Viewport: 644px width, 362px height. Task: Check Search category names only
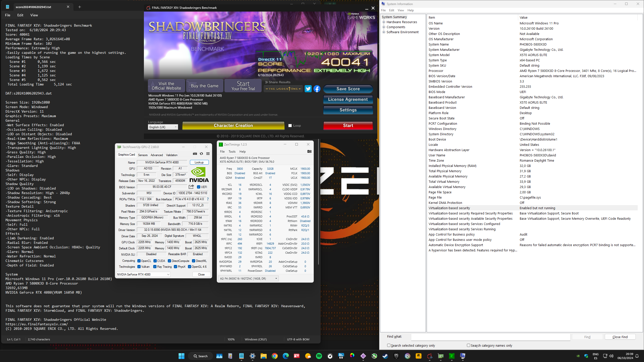pos(468,345)
